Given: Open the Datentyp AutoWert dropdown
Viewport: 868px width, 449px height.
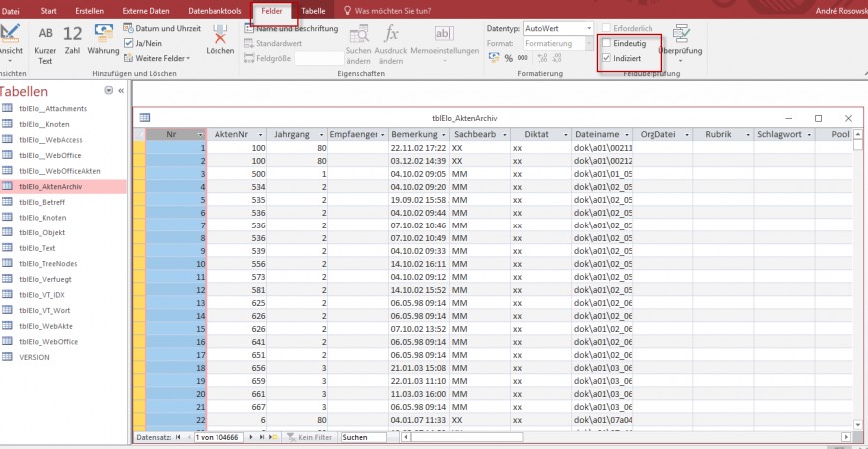Looking at the screenshot, I should click(589, 28).
